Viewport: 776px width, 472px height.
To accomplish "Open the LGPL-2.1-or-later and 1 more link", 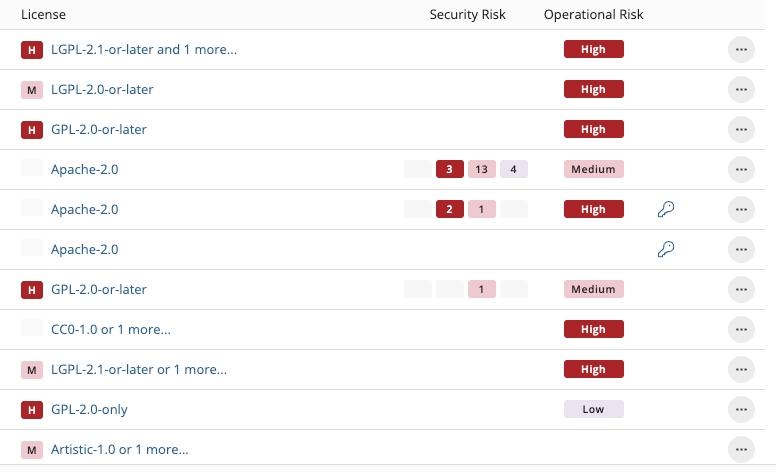I will click(x=144, y=49).
